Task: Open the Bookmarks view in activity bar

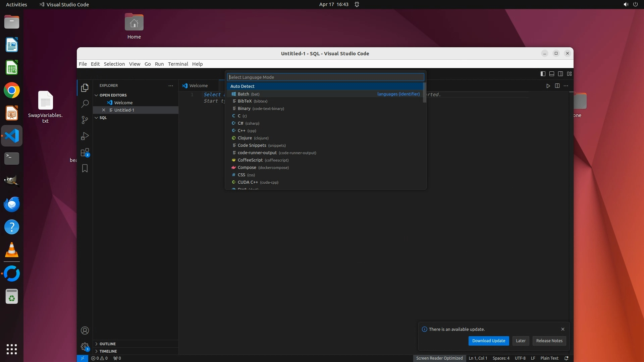Action: [x=85, y=168]
